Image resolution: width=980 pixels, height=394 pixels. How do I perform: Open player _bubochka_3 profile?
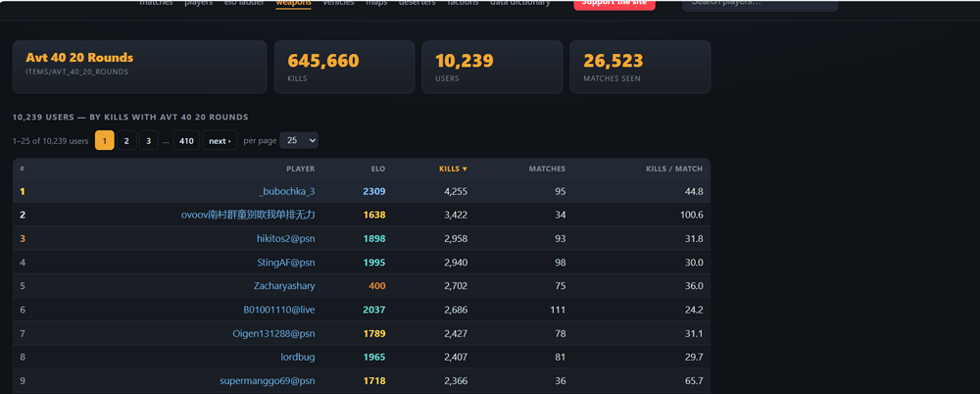click(x=287, y=191)
